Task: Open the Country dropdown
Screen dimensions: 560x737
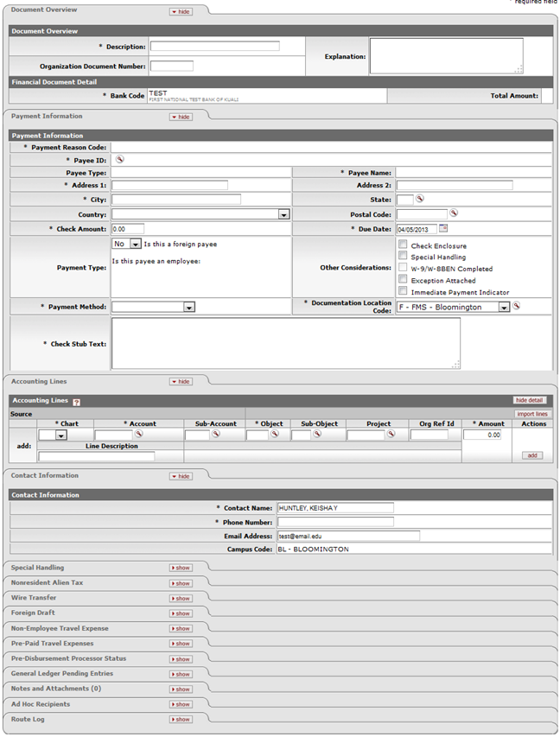Action: [200, 214]
